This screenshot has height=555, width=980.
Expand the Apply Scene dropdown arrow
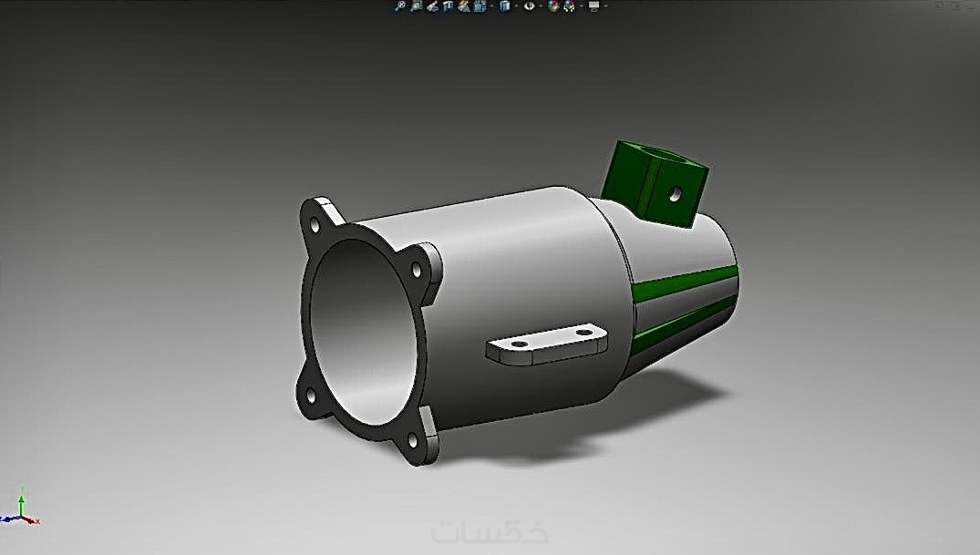coord(582,6)
